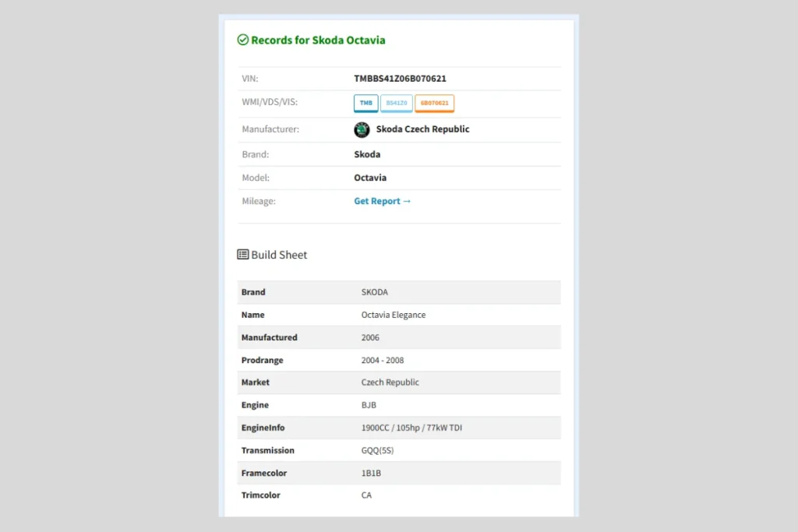
Task: Click the Market value Czech Republic
Action: click(390, 382)
